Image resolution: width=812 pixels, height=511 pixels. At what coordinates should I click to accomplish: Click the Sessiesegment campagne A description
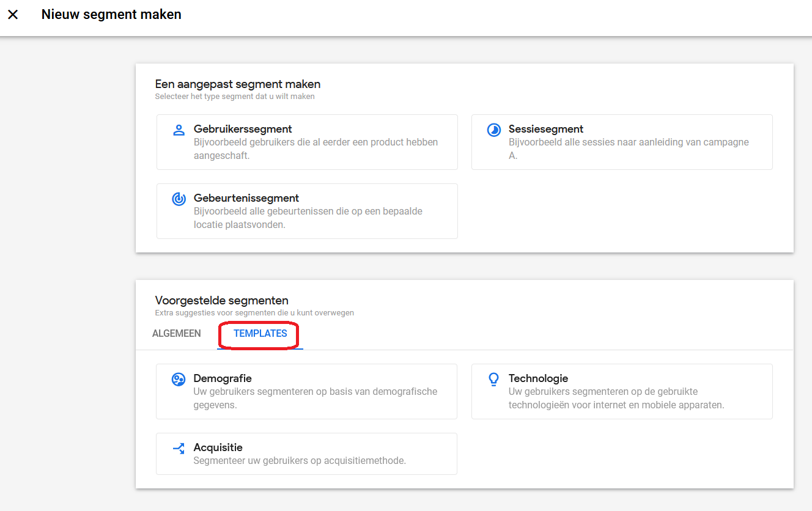tap(629, 149)
